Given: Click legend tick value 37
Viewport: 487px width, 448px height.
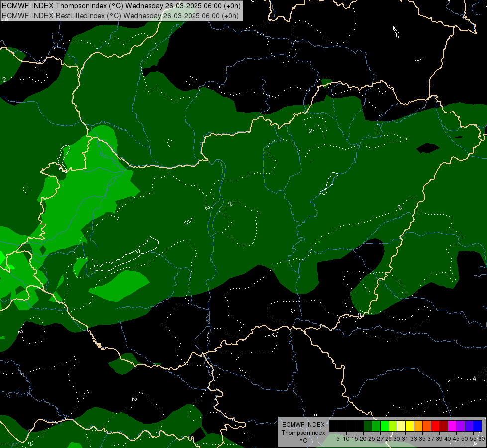Looking at the screenshot, I should [431, 439].
